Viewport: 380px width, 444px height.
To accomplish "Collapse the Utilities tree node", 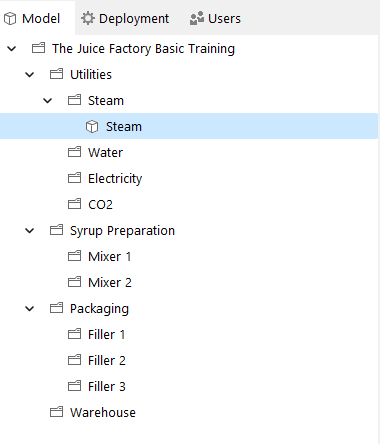I will tap(30, 75).
